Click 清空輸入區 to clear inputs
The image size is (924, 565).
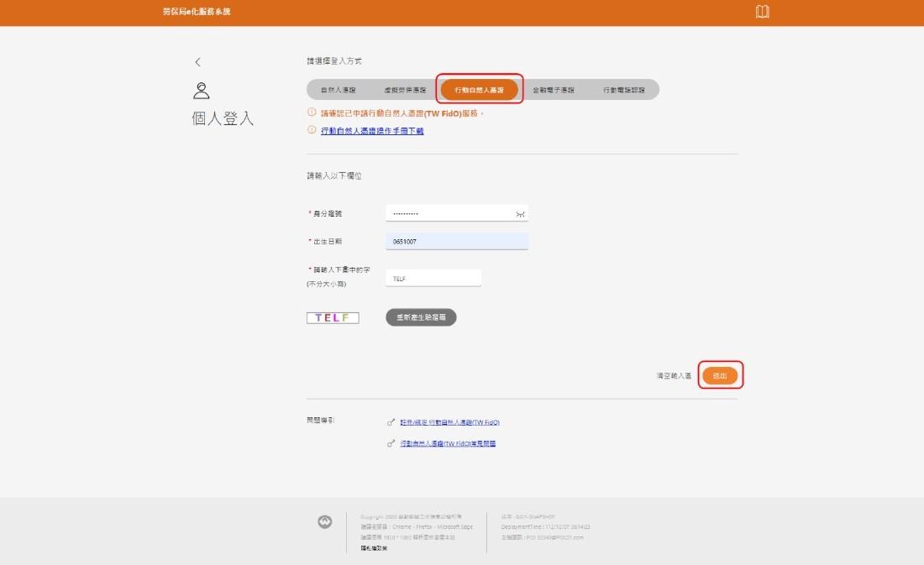[x=675, y=375]
